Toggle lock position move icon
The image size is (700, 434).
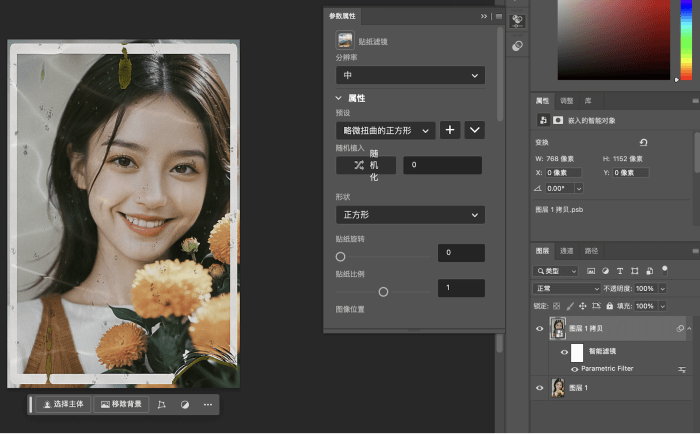pos(583,306)
